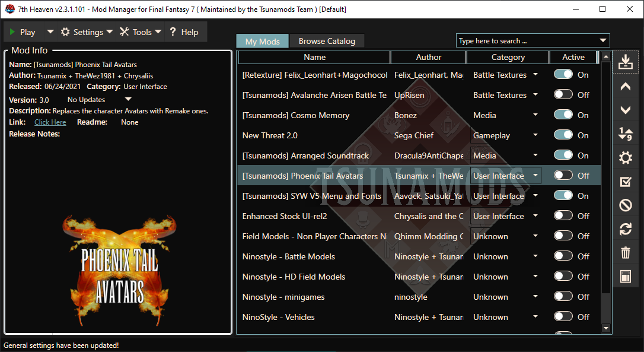Click the bottom sidebar panel layout icon

coord(625,277)
